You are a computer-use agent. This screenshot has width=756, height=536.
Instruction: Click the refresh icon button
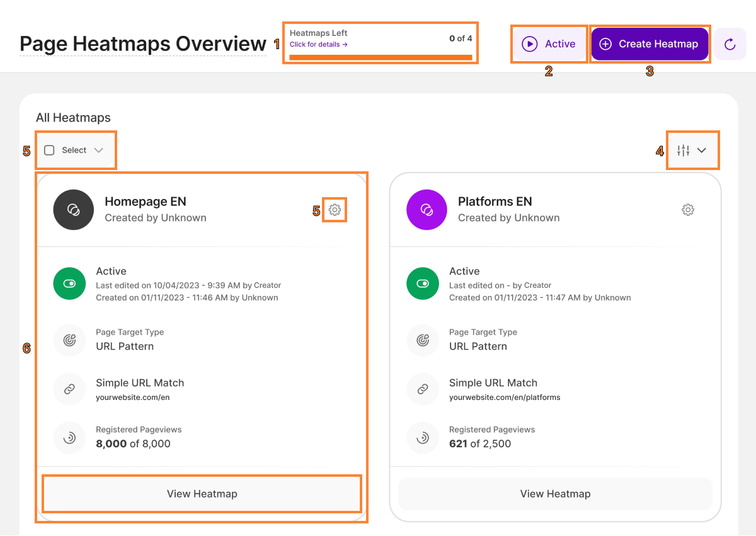pos(730,44)
